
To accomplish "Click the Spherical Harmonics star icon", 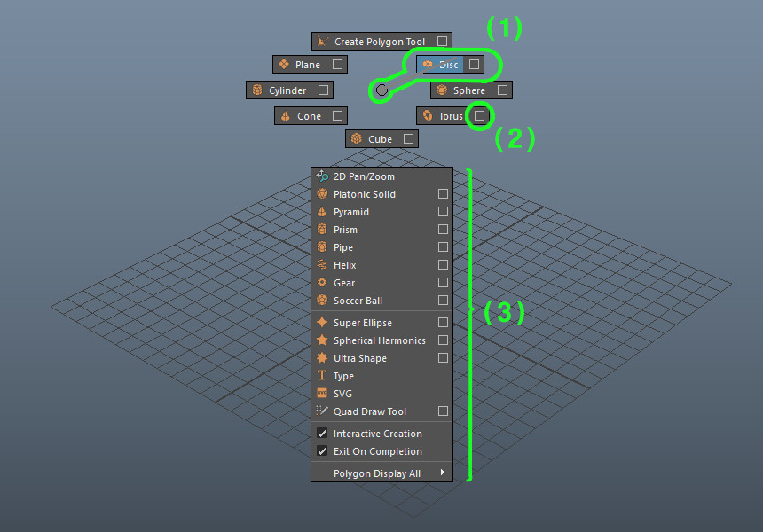I will click(322, 340).
